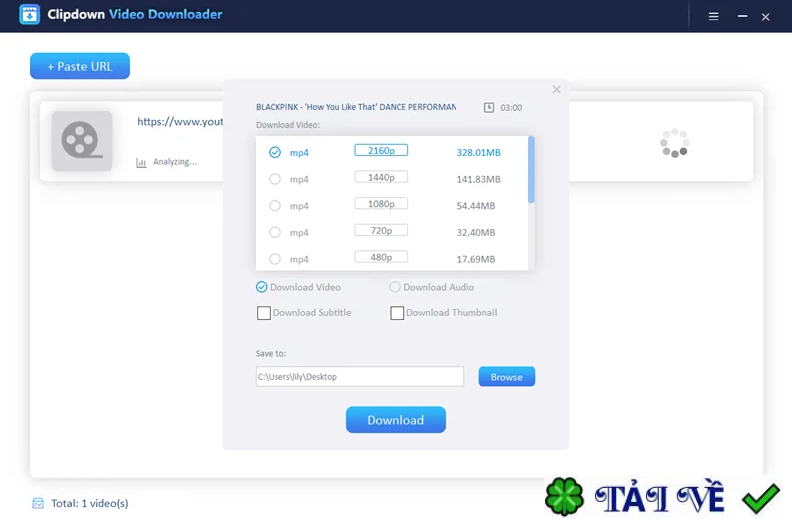Click the 03:00 duration text

click(511, 108)
